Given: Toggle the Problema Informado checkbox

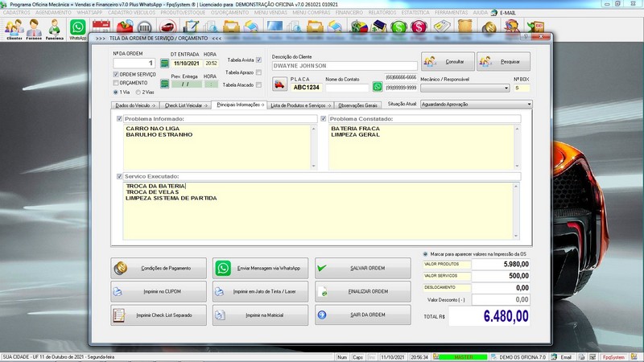Looking at the screenshot, I should coord(119,118).
